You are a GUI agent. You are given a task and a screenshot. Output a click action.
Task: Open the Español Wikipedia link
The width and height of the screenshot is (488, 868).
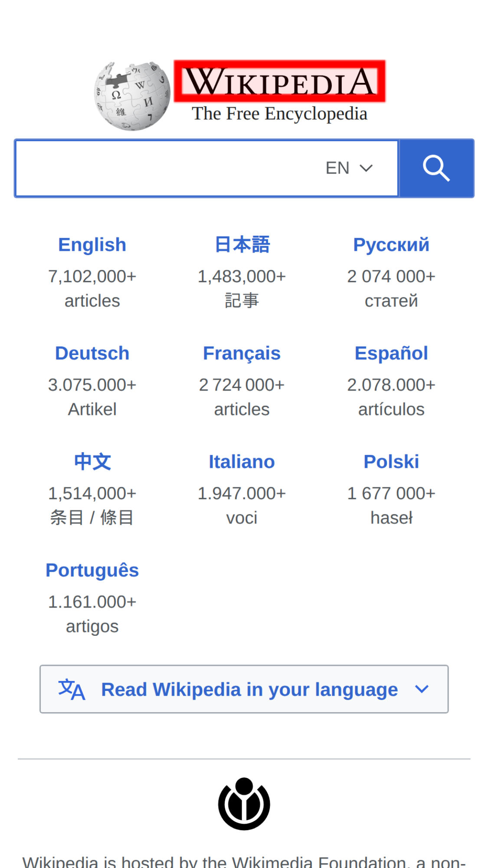[x=391, y=353]
